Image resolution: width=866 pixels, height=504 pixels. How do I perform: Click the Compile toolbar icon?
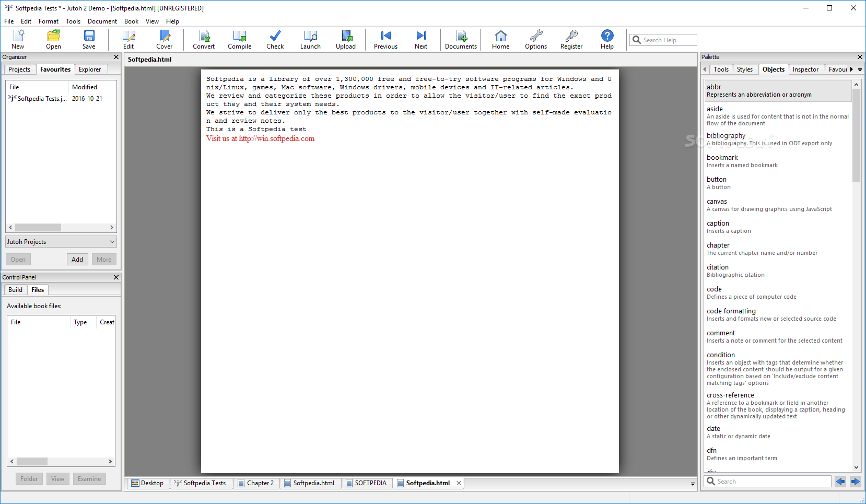240,40
